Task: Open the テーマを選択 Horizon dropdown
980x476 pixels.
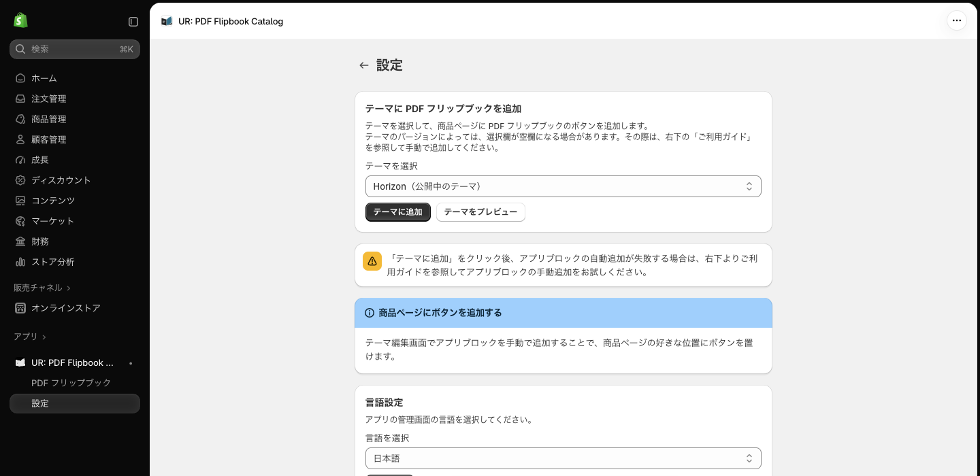Action: (563, 186)
